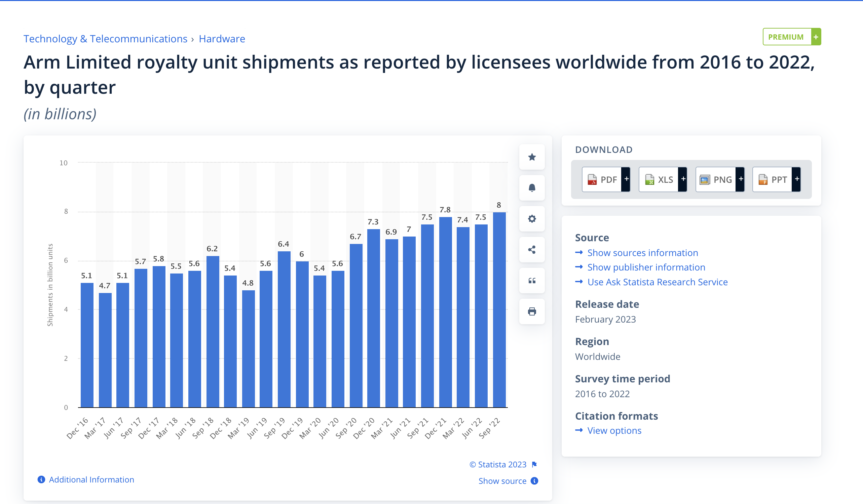This screenshot has width=863, height=504.
Task: Select the Mar '19 bar labeled 4.8
Action: (248, 349)
